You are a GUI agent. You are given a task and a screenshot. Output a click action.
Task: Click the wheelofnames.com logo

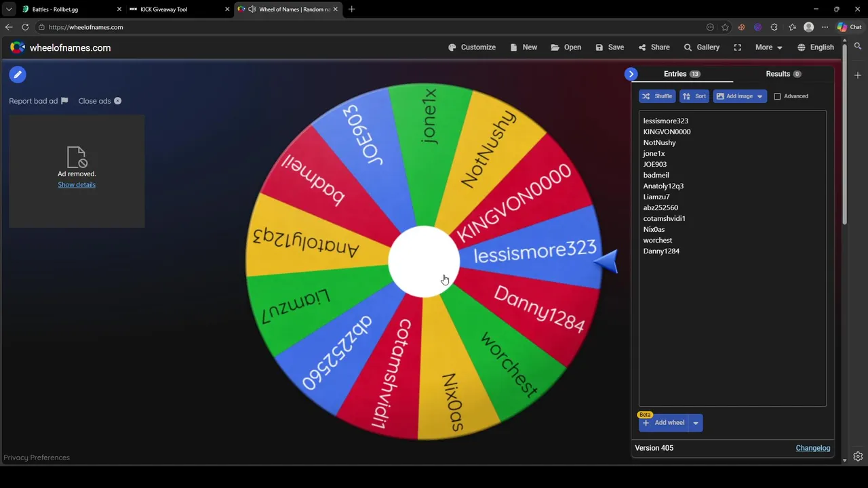click(60, 47)
